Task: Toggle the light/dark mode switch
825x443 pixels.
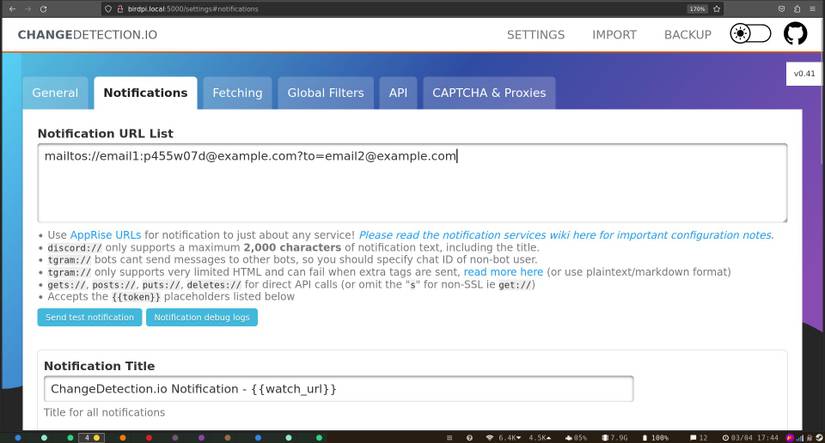Action: (750, 34)
